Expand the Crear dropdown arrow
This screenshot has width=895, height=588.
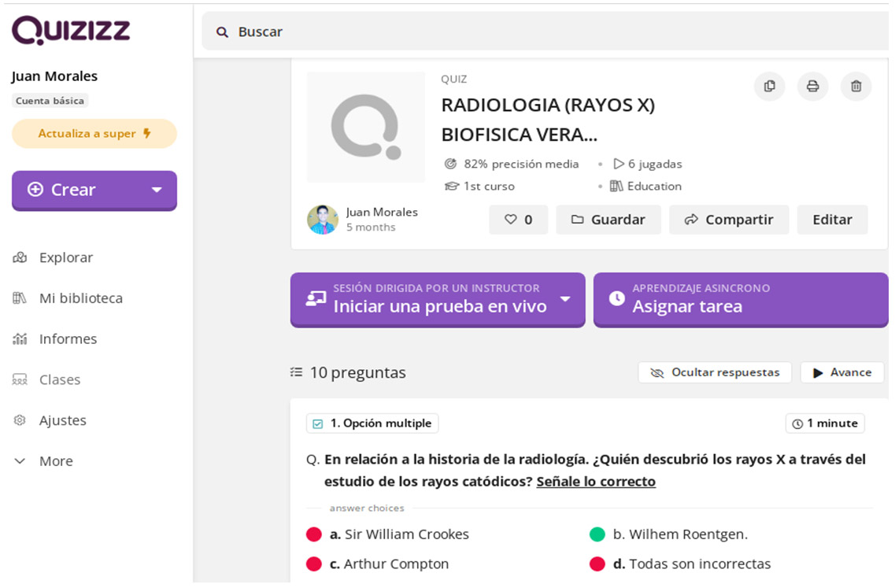click(x=157, y=190)
